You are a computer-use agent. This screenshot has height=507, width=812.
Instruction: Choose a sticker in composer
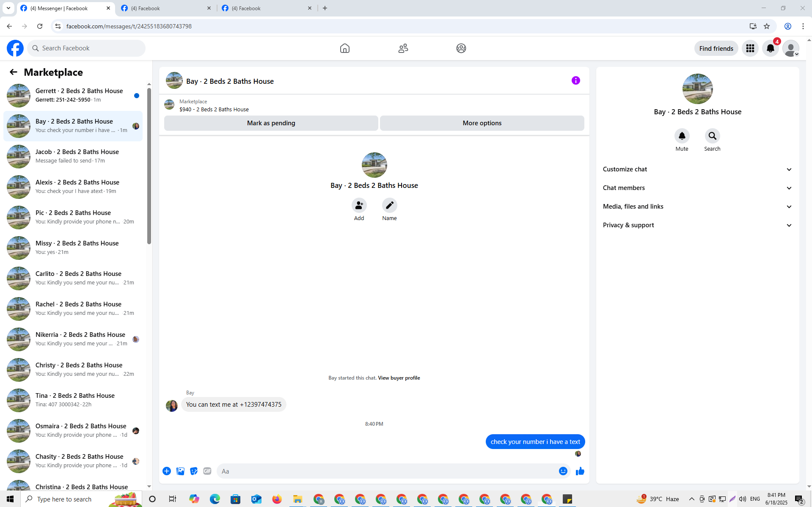(x=194, y=471)
